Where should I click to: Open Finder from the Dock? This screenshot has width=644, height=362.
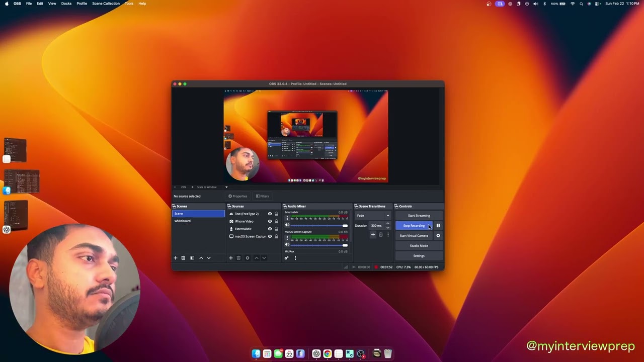(256, 354)
